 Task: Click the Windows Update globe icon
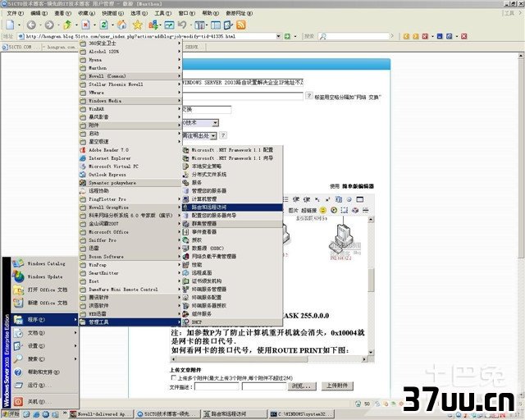[x=18, y=276]
